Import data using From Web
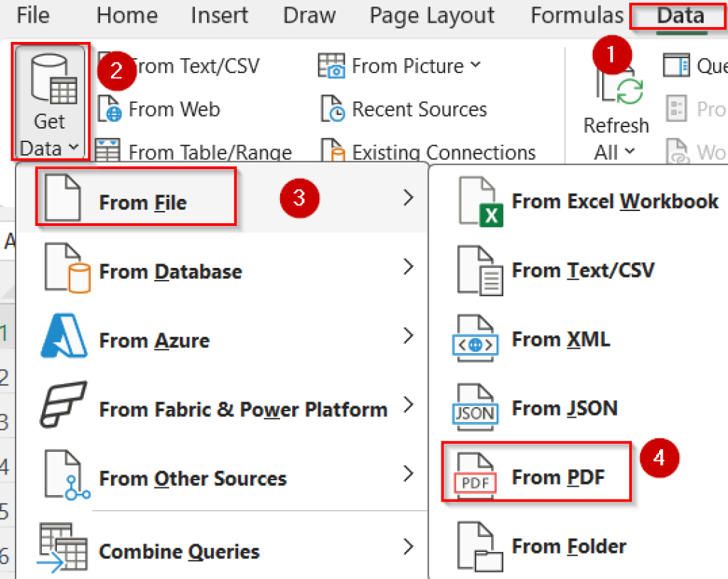This screenshot has height=579, width=728. [173, 109]
